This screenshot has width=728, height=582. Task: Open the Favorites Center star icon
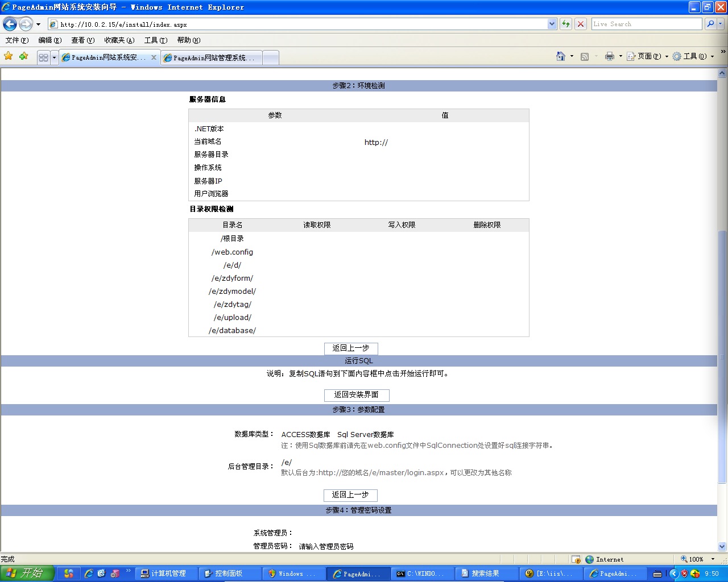tap(9, 56)
